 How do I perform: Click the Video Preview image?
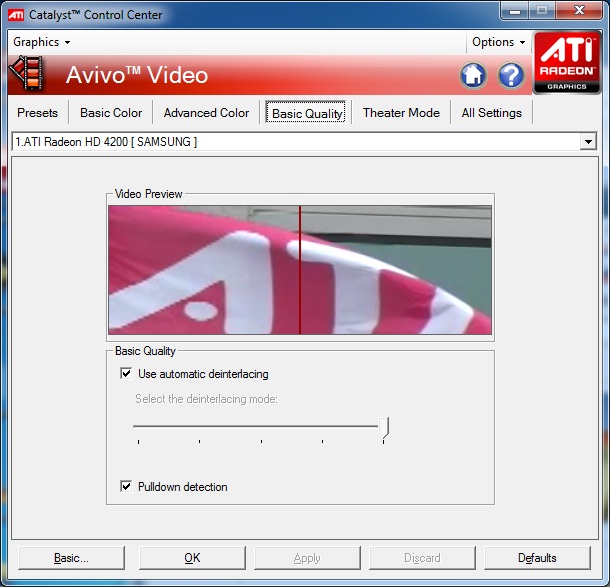(x=300, y=270)
